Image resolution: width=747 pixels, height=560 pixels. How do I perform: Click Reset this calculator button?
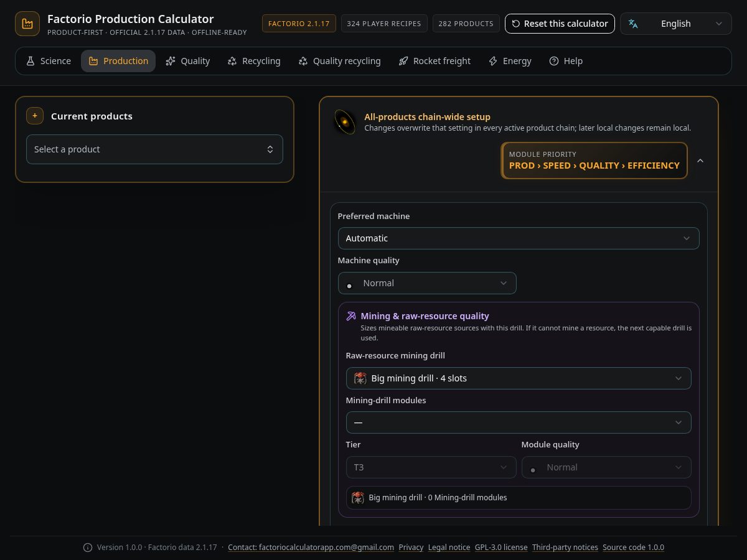tap(560, 24)
